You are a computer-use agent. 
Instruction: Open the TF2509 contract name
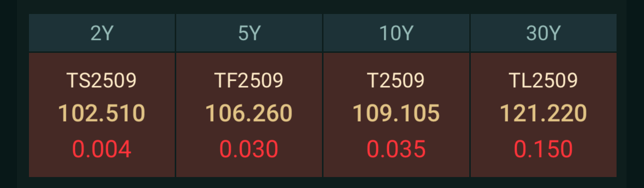point(249,80)
